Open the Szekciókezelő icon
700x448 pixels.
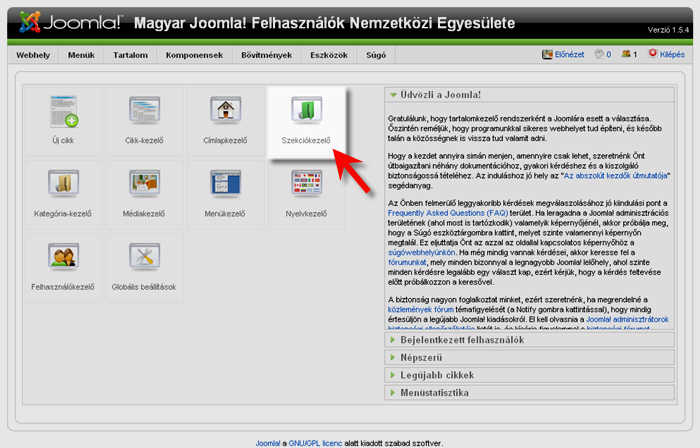pos(306,110)
